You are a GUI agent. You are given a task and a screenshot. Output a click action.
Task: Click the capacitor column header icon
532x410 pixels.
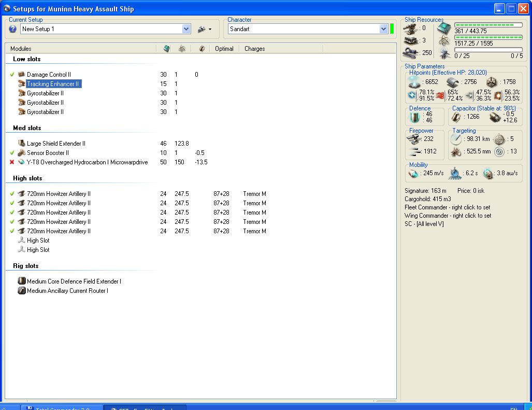click(202, 49)
